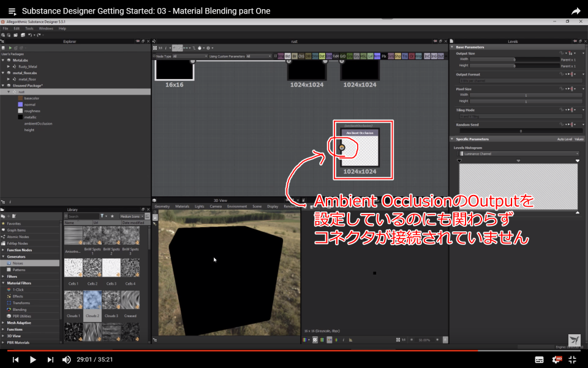
Task: Open the YouTube playlist menu icon
Action: pos(12,11)
